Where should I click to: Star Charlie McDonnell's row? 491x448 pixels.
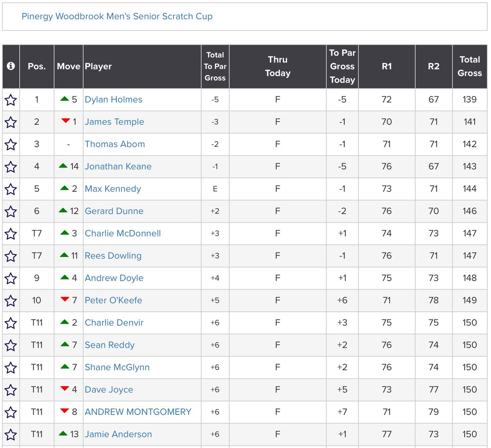tap(11, 234)
